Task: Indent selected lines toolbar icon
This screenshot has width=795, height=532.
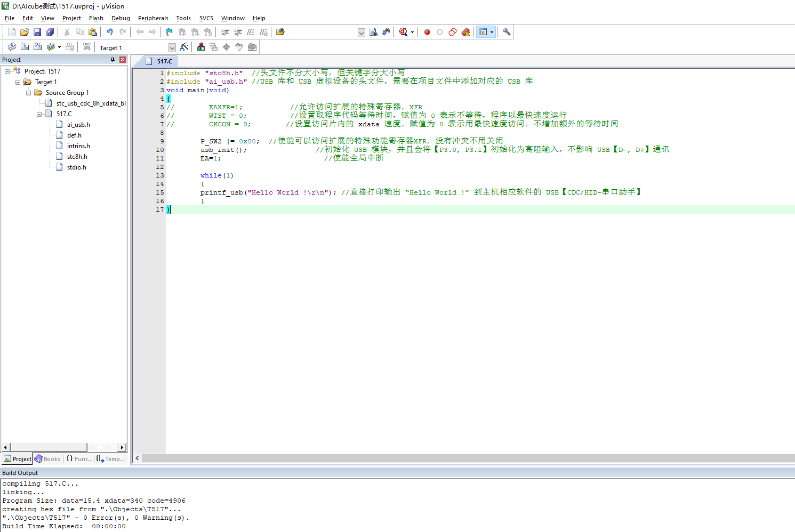Action: (226, 32)
